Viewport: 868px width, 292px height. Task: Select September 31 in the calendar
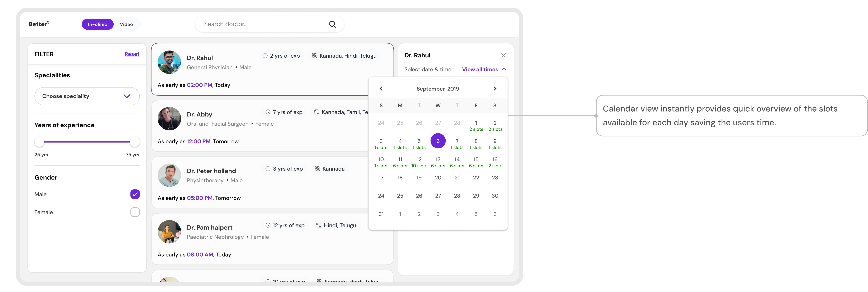(x=381, y=214)
